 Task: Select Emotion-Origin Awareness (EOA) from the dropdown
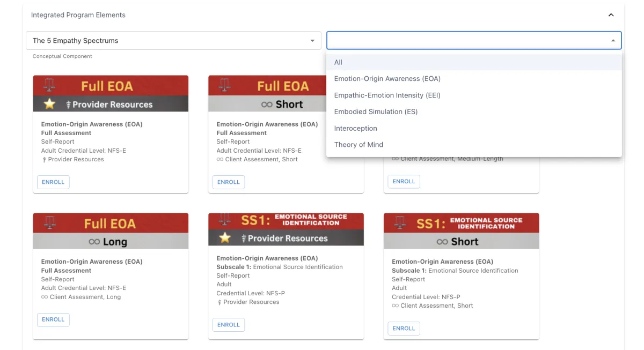pos(387,78)
